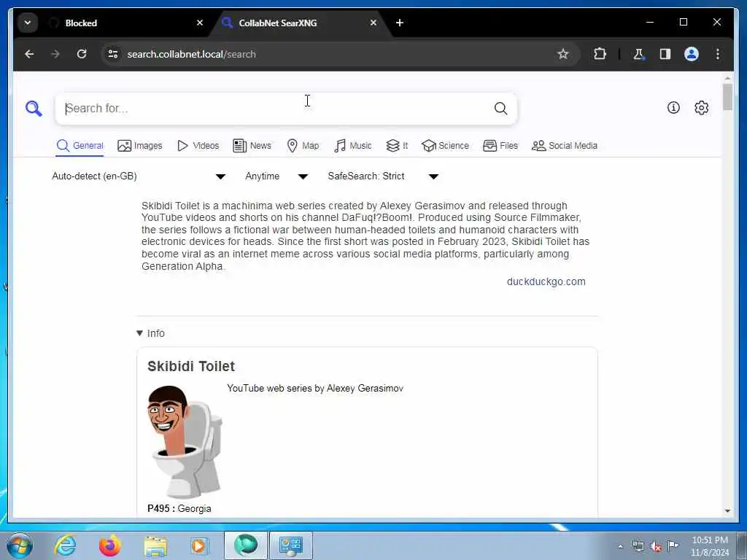Click the SearXNG magnifier logo
Viewport: 747px width, 560px height.
pos(34,109)
